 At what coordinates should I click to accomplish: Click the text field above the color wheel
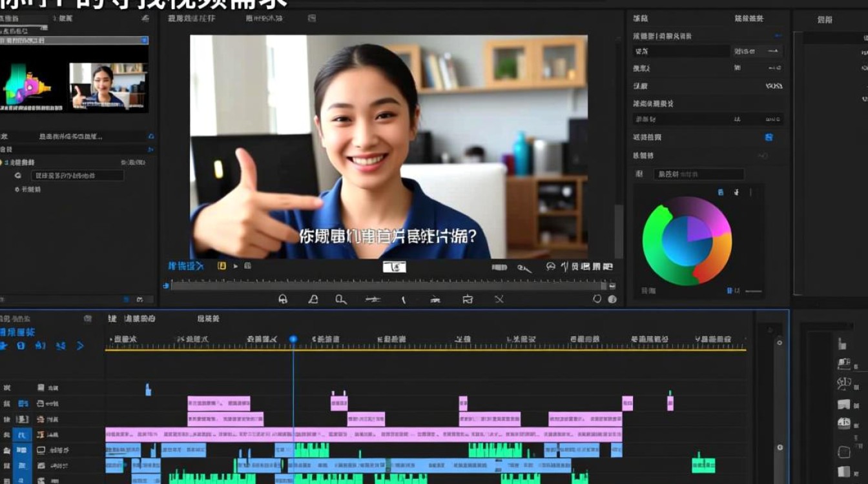coord(699,174)
